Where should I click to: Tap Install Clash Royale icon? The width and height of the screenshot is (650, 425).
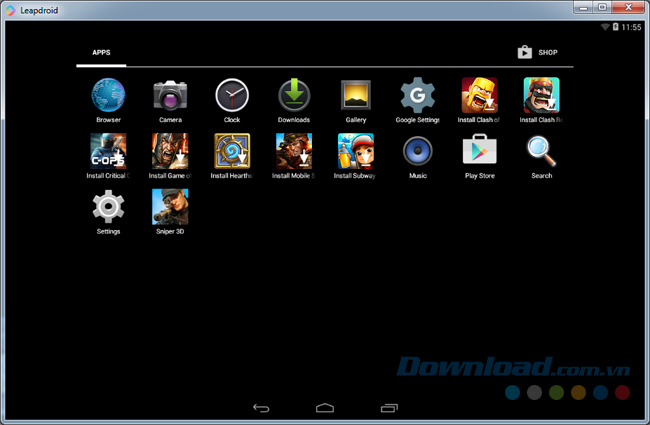pyautogui.click(x=541, y=95)
